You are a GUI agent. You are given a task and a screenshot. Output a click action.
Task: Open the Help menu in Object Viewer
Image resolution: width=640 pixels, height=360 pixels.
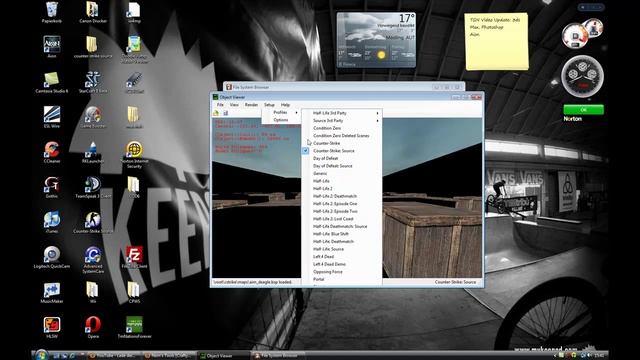[x=285, y=105]
